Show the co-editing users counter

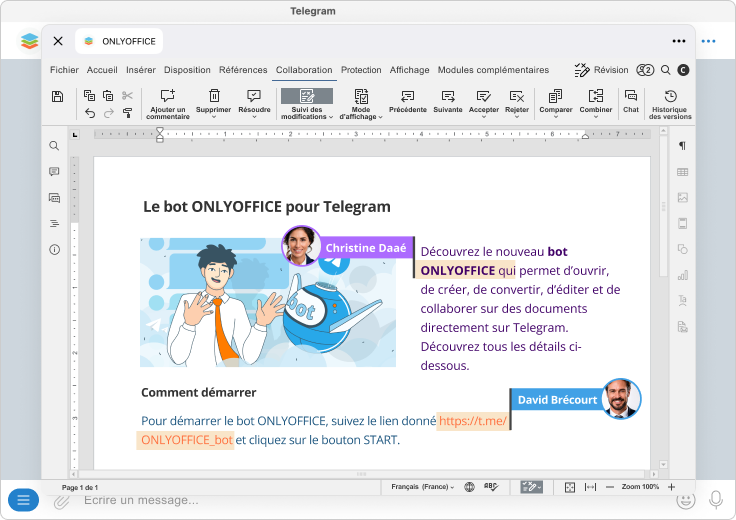tap(645, 70)
